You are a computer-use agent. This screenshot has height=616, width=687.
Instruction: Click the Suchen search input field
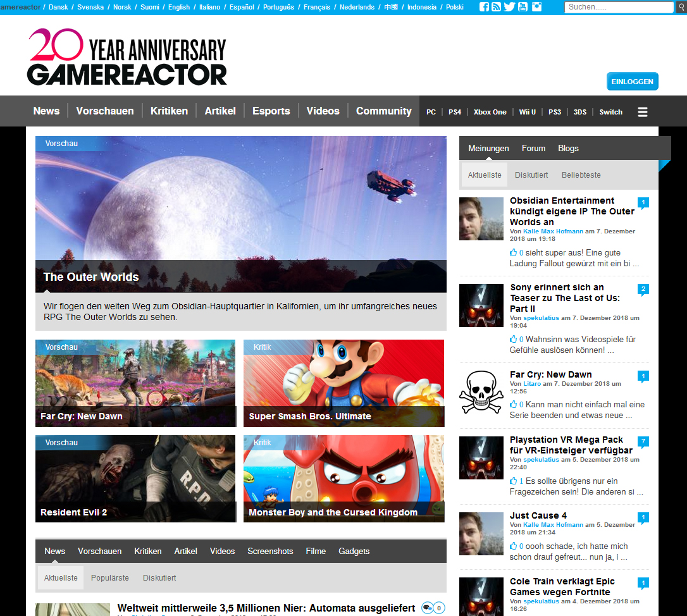click(x=619, y=7)
